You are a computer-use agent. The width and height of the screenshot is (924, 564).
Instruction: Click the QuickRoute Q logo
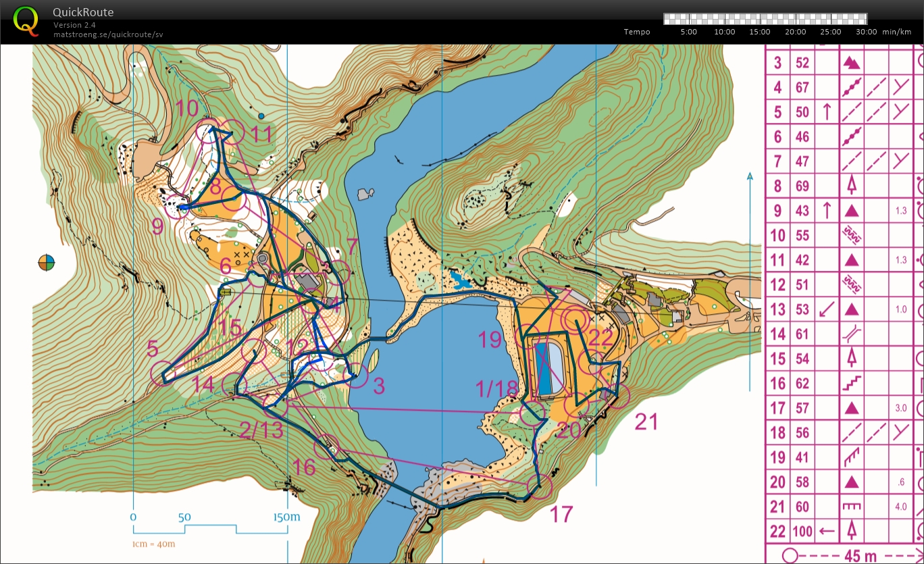26,20
